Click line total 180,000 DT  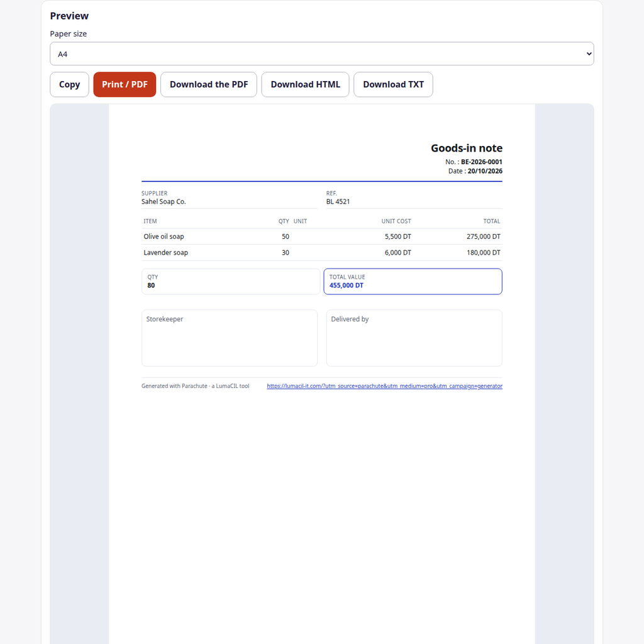pos(484,253)
